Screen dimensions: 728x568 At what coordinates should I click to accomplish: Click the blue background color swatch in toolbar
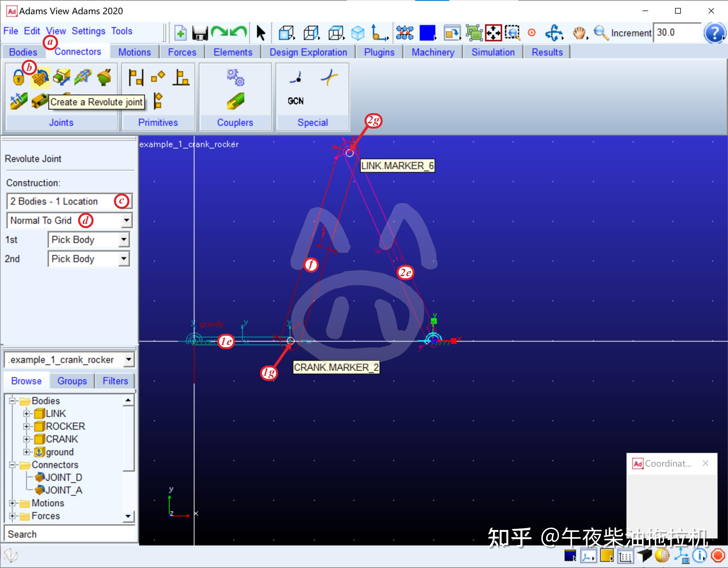click(427, 33)
